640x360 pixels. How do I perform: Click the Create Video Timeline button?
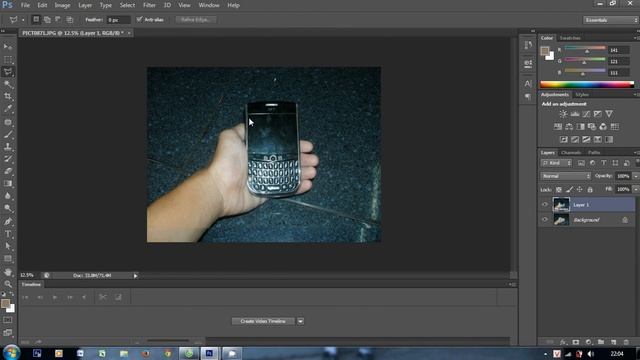(263, 321)
